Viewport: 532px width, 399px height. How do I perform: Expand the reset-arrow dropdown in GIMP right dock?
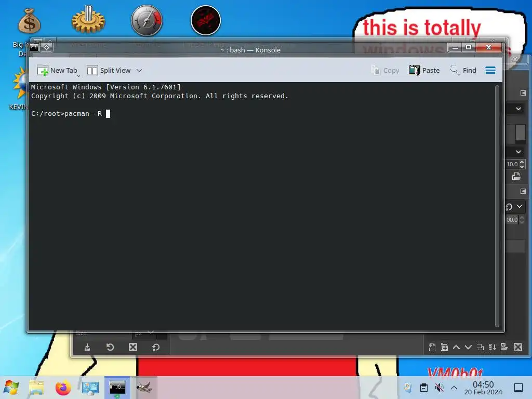pyautogui.click(x=520, y=206)
